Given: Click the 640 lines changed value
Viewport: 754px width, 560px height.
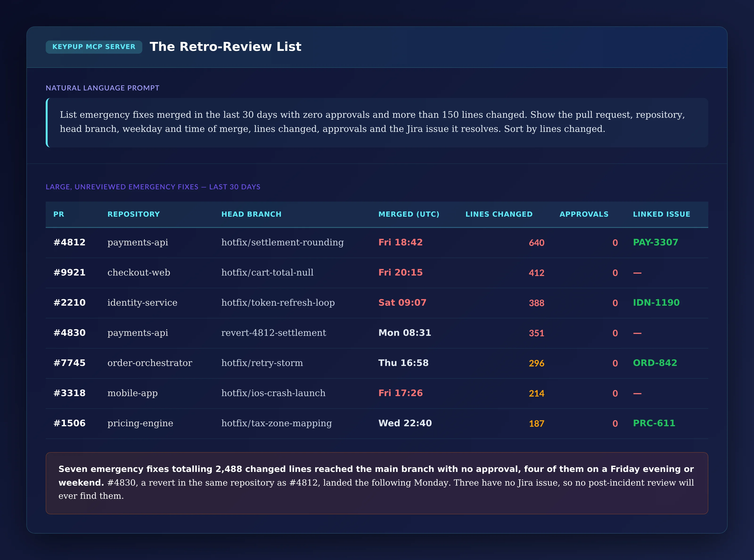Looking at the screenshot, I should pos(537,243).
